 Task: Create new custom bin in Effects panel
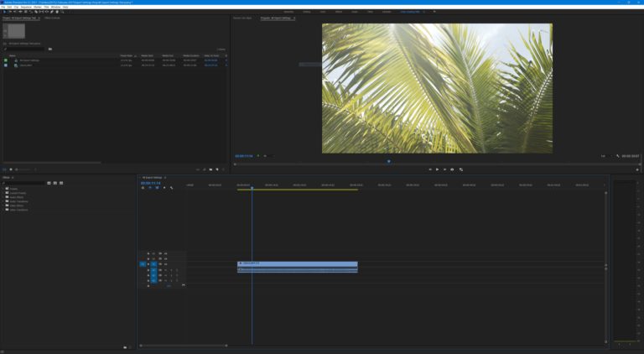pos(125,347)
